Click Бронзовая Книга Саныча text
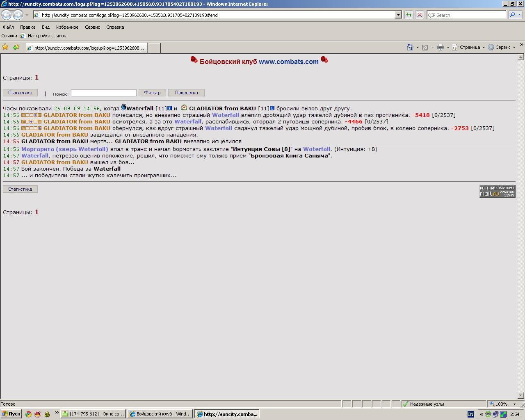 290,155
